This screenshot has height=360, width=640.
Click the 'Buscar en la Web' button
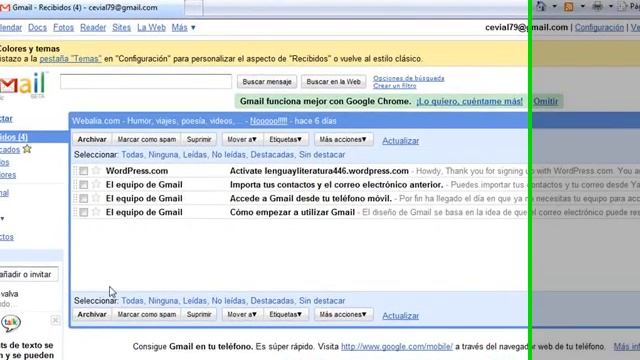click(x=333, y=82)
